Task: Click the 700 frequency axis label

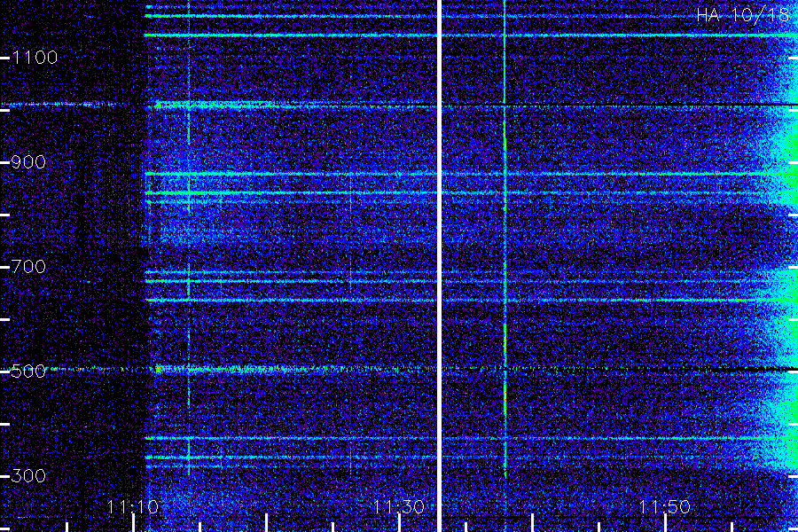Action: pos(28,267)
